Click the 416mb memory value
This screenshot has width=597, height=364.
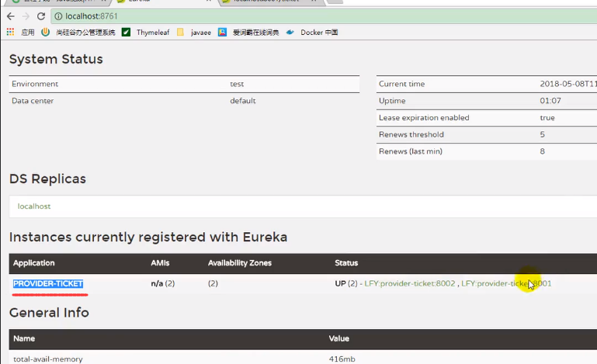342,359
